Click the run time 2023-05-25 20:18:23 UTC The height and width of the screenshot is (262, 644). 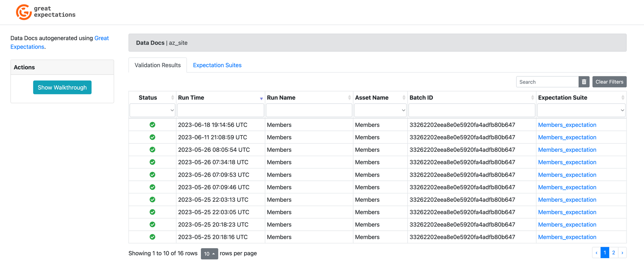coord(213,224)
